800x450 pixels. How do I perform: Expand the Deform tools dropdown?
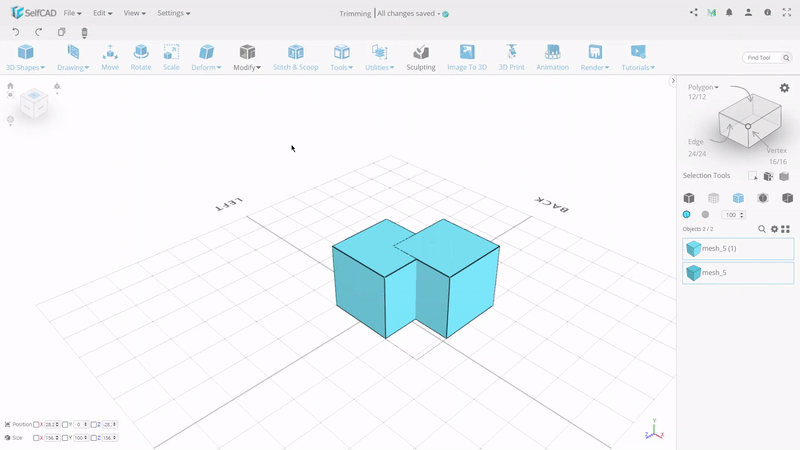206,57
